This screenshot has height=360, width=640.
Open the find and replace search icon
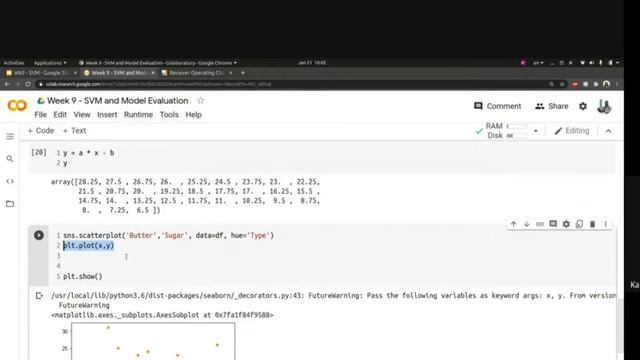point(10,159)
